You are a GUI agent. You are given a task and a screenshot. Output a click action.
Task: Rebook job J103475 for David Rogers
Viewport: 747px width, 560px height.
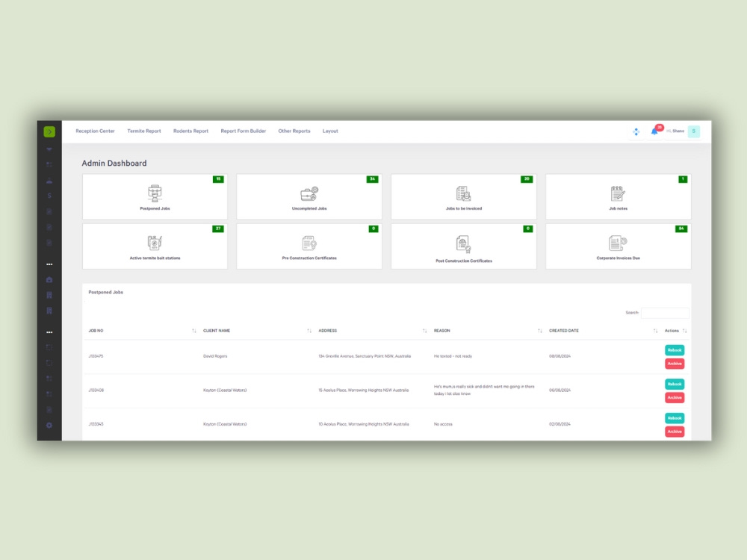[x=675, y=350]
